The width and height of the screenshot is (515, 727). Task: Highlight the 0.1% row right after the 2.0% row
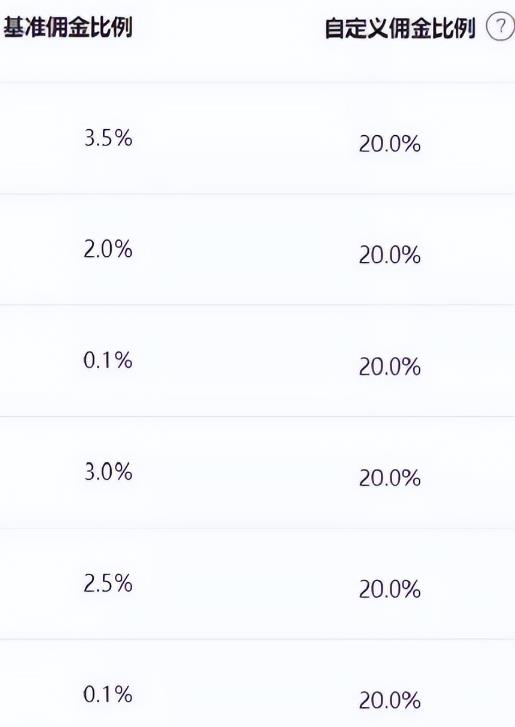tap(257, 361)
